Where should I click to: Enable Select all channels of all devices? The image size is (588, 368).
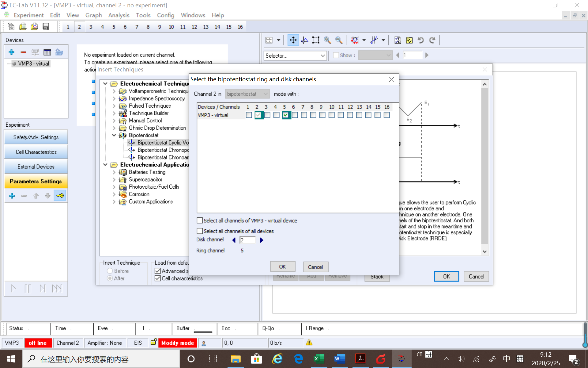coord(200,231)
